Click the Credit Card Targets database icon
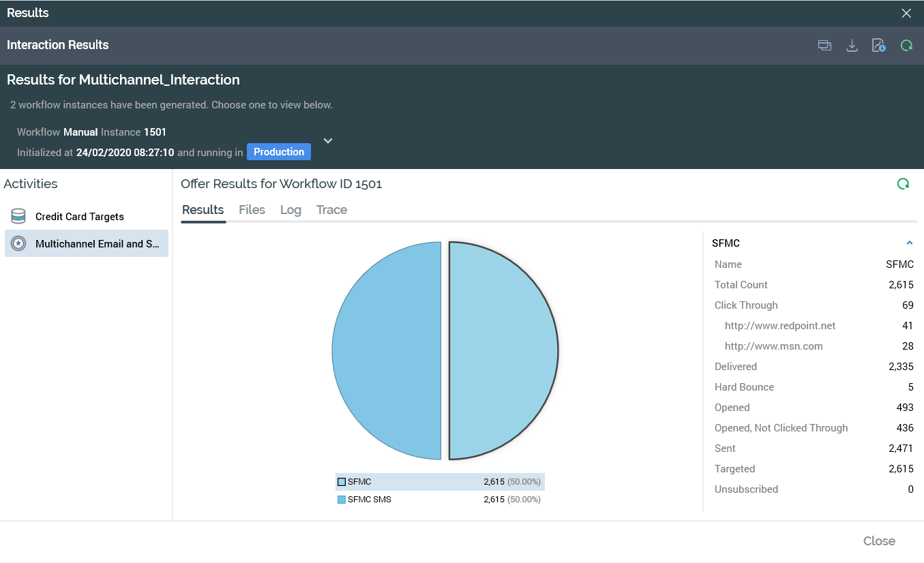 pyautogui.click(x=18, y=217)
